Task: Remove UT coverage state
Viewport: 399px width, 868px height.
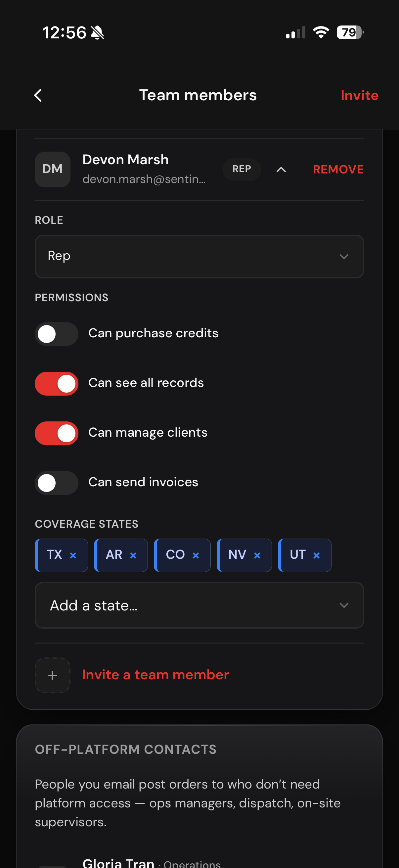Action: click(x=317, y=555)
